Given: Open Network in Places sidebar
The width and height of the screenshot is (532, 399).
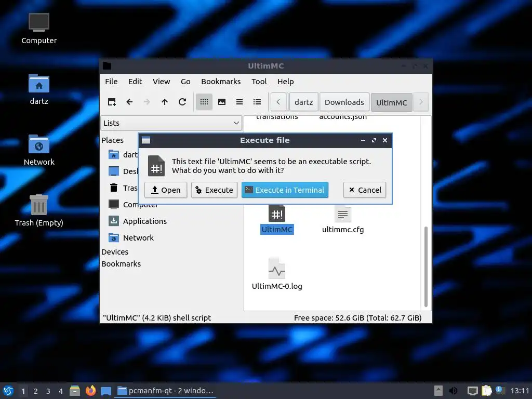Looking at the screenshot, I should click(131, 238).
